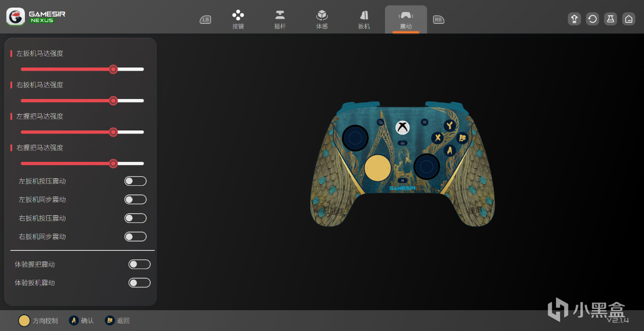The height and width of the screenshot is (331, 644).
Task: Click the GAMESIR text on controller
Action: tap(403, 188)
